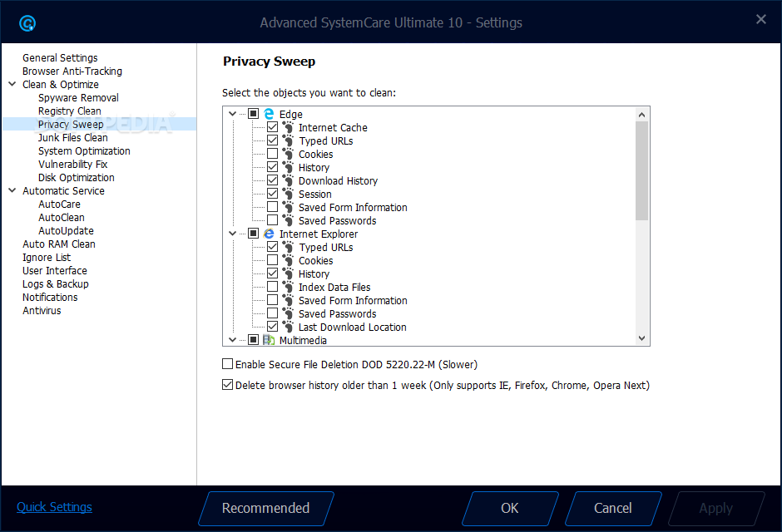Select Spyware Removal in sidebar

(x=78, y=97)
